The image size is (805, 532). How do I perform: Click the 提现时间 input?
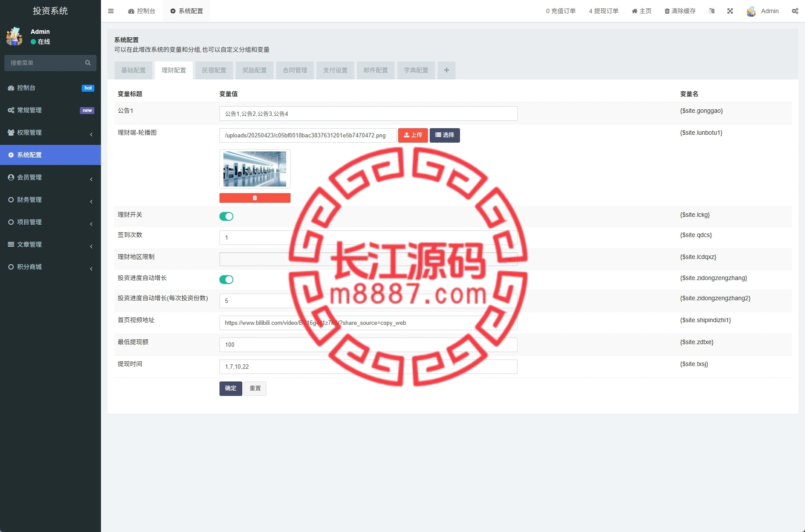click(368, 367)
